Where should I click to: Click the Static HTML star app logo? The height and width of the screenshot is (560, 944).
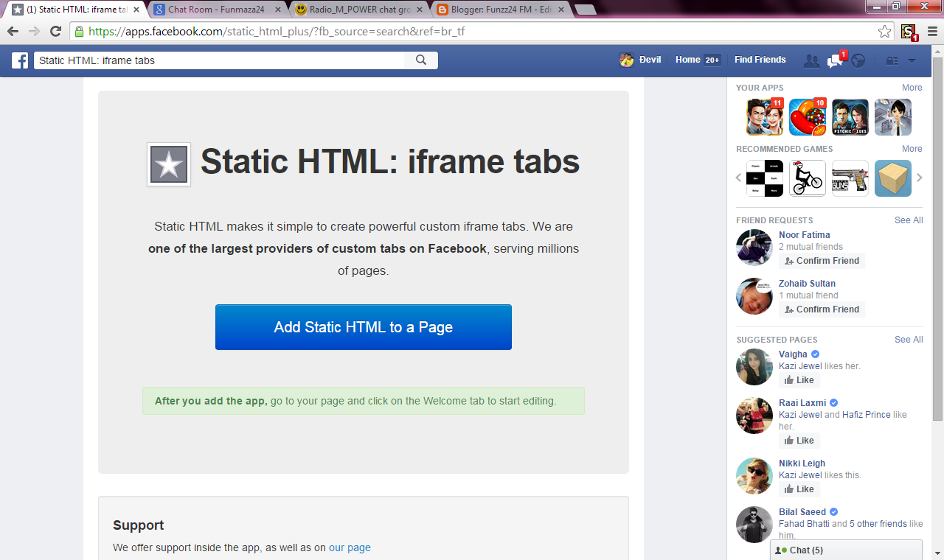point(169,164)
